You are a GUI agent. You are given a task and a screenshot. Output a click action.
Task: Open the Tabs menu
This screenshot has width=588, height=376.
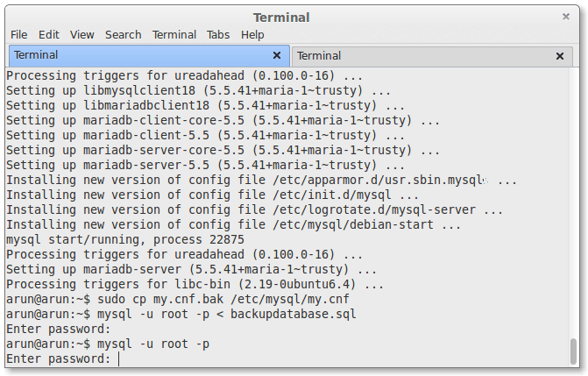(218, 34)
